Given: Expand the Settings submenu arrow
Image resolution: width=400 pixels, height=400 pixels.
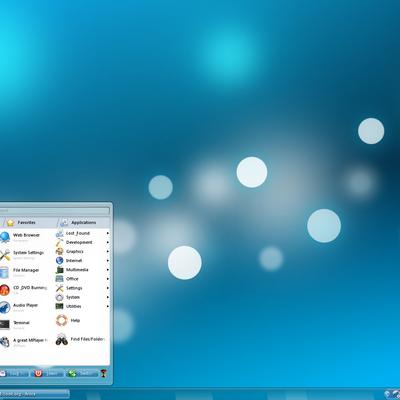Looking at the screenshot, I should [108, 288].
